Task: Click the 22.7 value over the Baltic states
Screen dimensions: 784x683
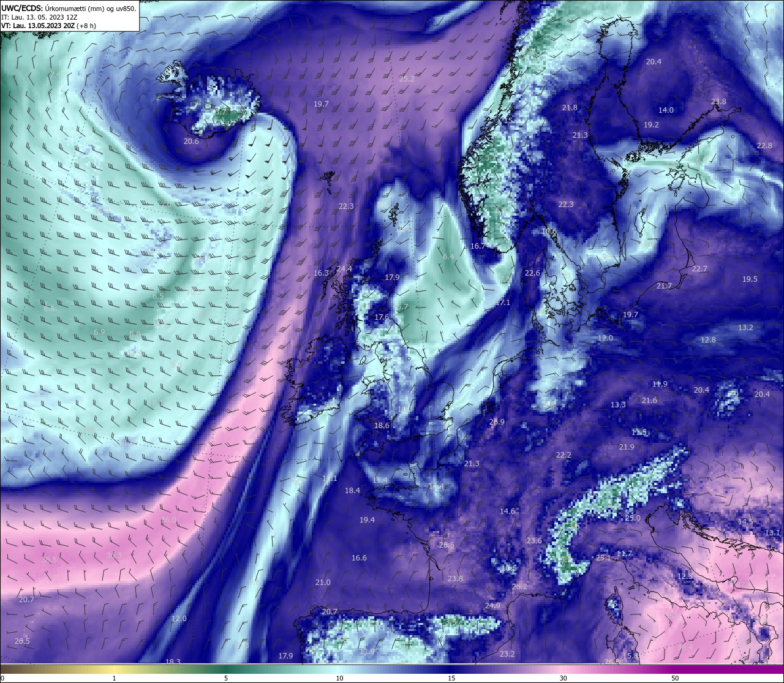Action: coord(699,269)
